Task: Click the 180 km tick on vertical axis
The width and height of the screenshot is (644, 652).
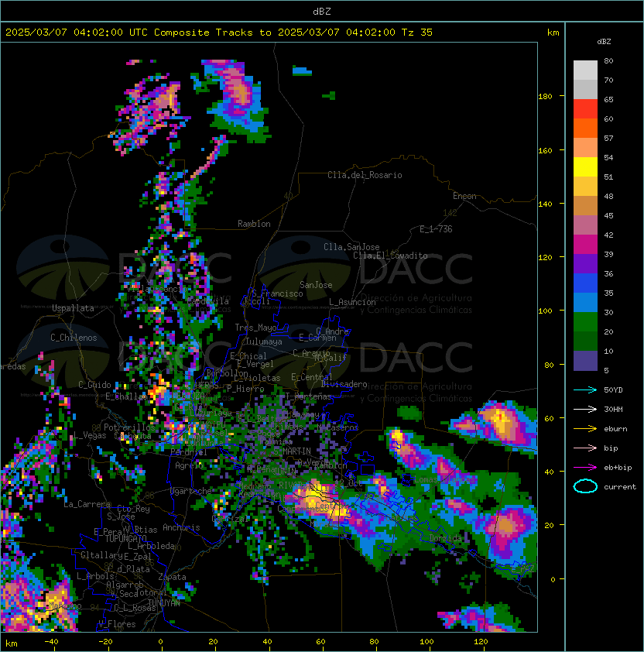Action: click(545, 97)
